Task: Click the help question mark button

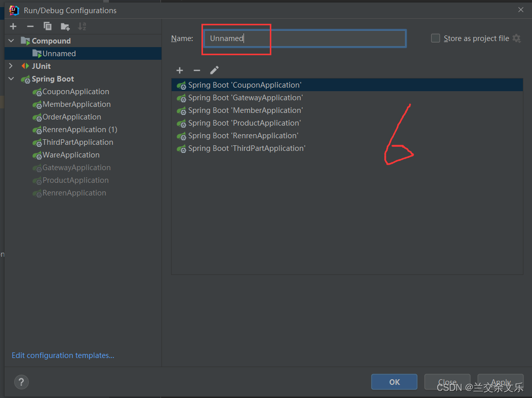Action: click(x=21, y=382)
